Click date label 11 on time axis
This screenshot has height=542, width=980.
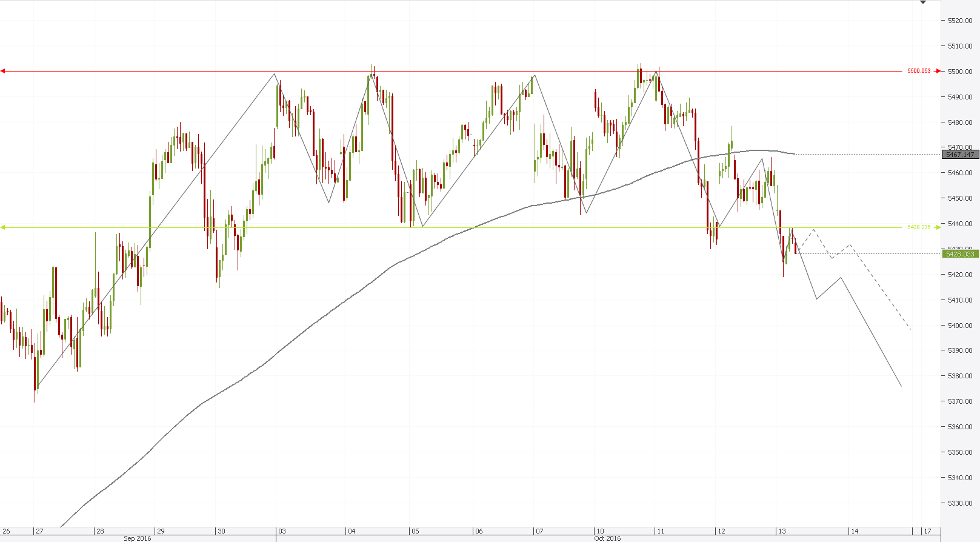pyautogui.click(x=661, y=531)
